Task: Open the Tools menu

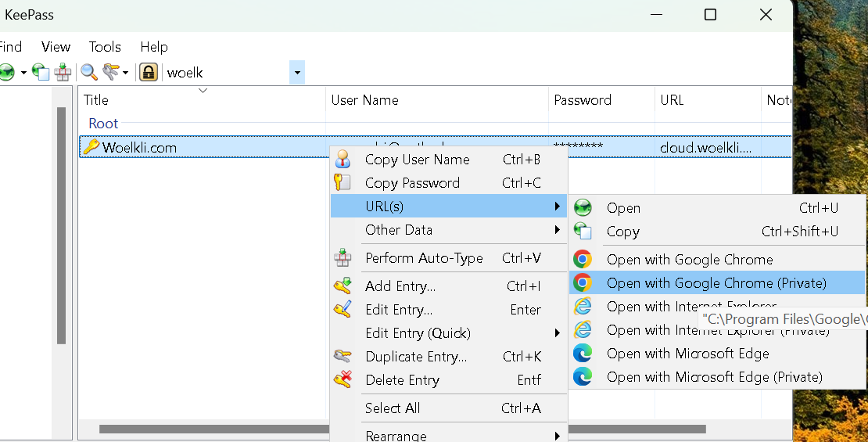Action: point(105,47)
